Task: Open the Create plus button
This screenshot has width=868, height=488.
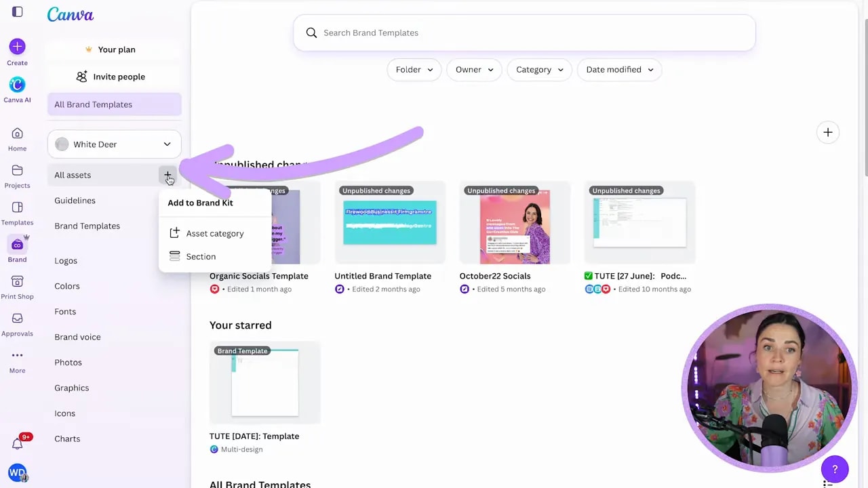Action: coord(17,47)
